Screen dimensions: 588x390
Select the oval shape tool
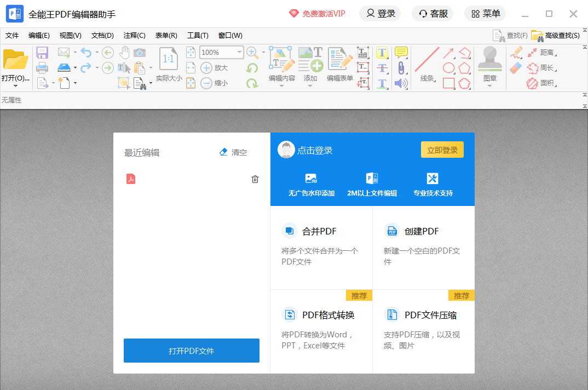click(x=449, y=68)
